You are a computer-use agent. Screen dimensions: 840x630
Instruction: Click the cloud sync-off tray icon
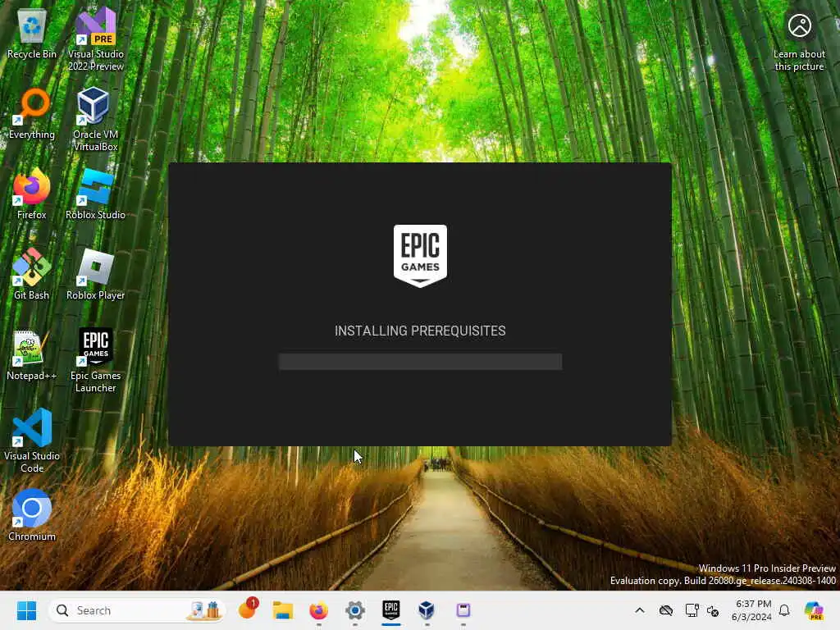666,610
